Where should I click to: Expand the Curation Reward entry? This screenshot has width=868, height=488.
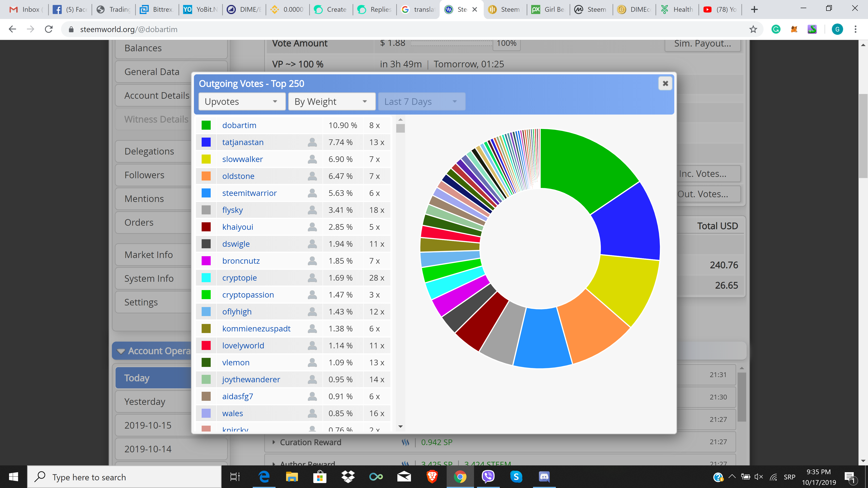click(274, 442)
